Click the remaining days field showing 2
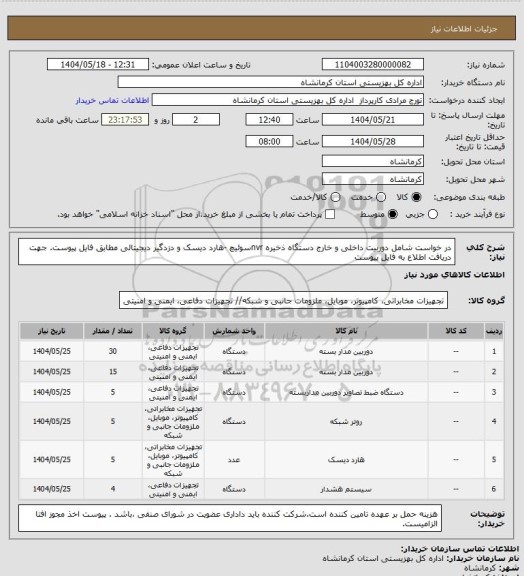The width and height of the screenshot is (524, 576). point(196,120)
